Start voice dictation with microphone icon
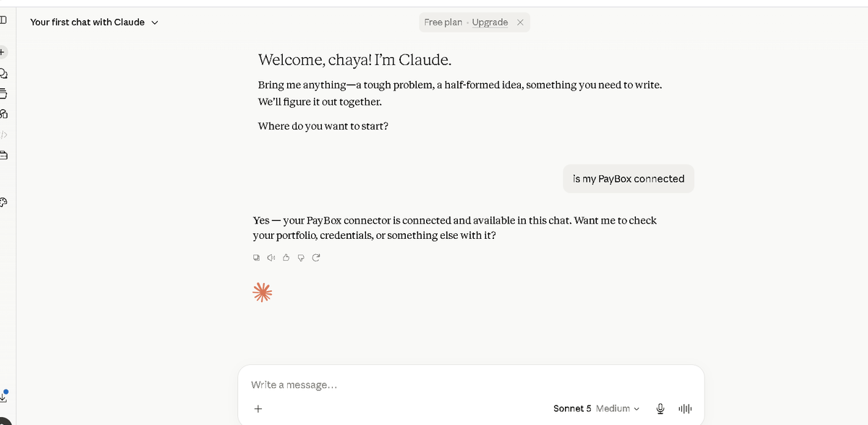The height and width of the screenshot is (425, 868). (x=660, y=408)
